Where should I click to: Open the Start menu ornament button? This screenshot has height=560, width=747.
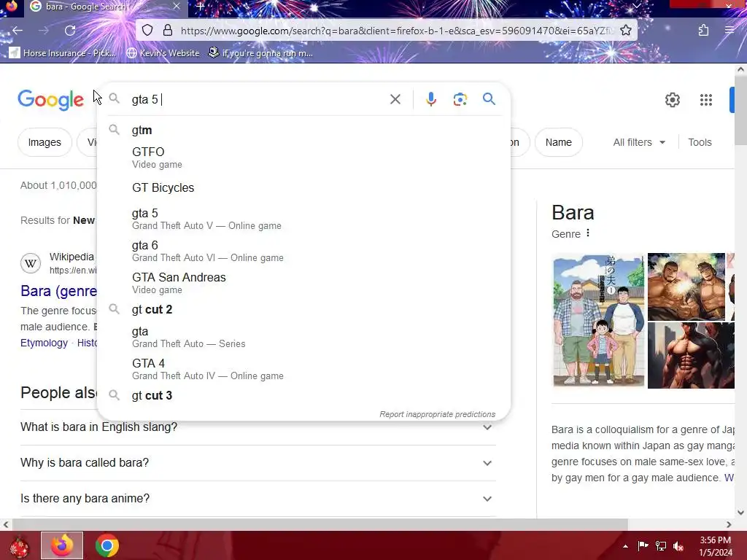click(19, 547)
